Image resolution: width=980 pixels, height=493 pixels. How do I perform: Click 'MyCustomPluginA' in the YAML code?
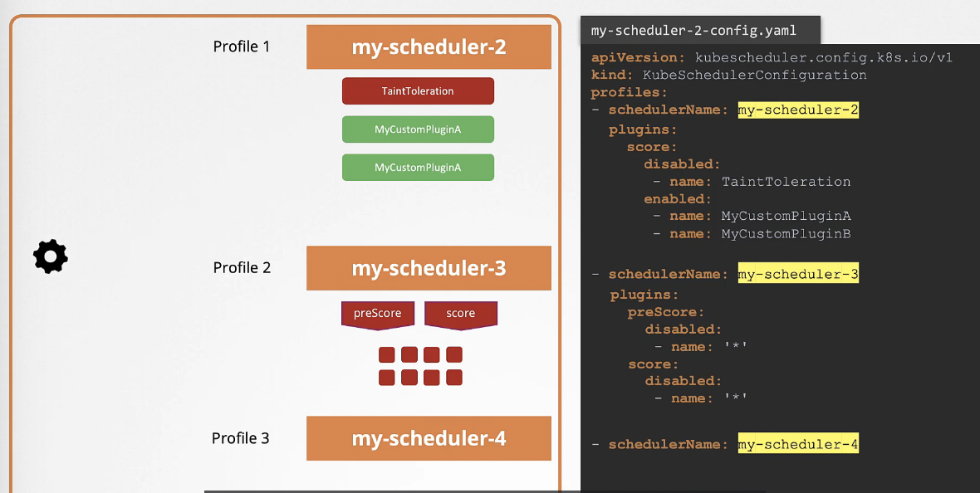point(786,216)
